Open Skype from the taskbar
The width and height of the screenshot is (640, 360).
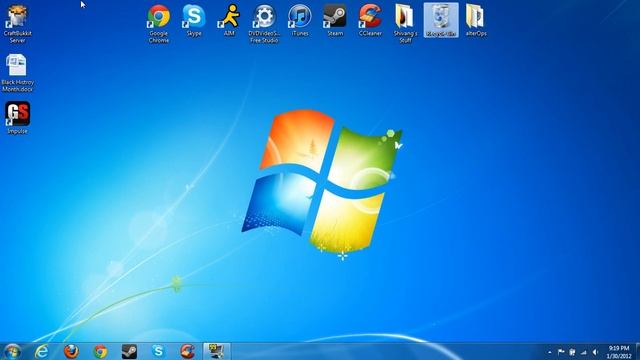click(x=158, y=351)
